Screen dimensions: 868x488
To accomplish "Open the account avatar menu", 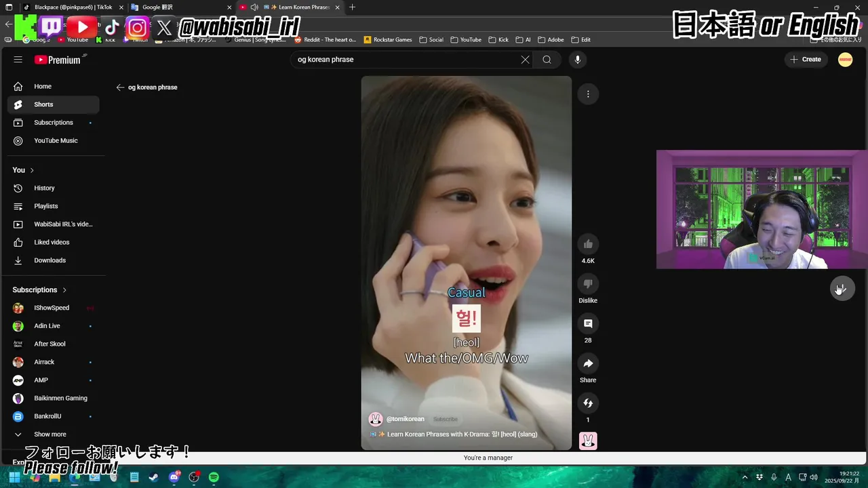I will 845,60.
